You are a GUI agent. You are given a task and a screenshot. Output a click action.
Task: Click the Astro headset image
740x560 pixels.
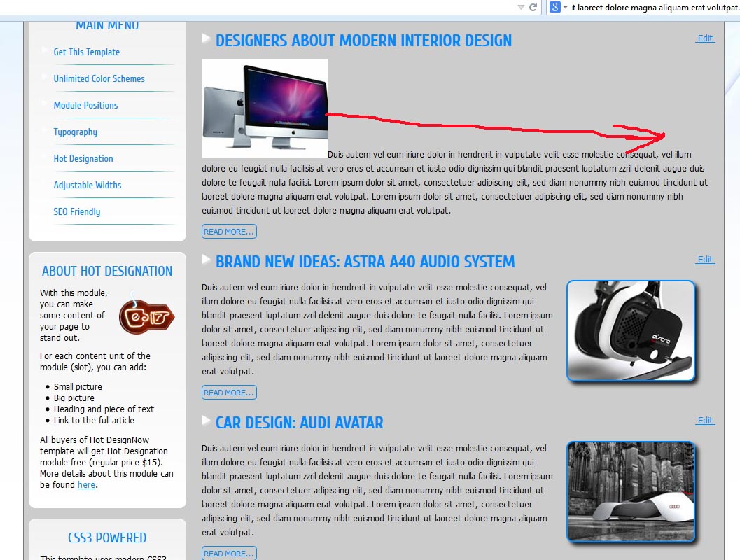point(631,330)
